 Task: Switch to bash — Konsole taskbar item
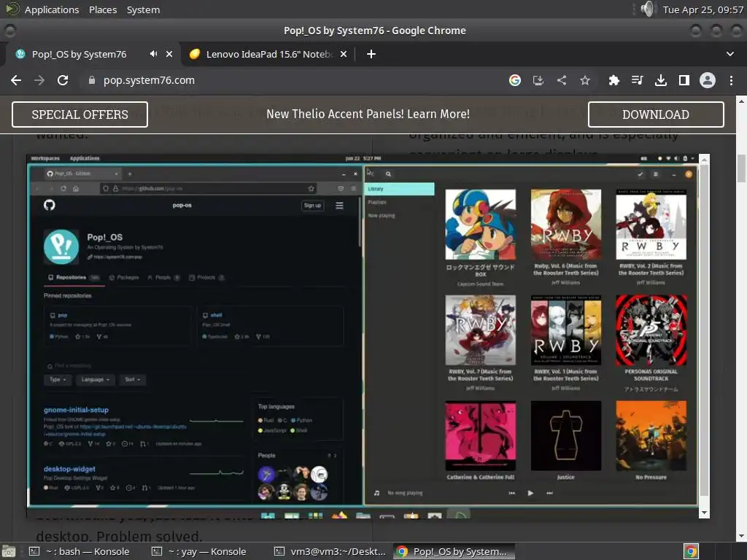click(79, 551)
